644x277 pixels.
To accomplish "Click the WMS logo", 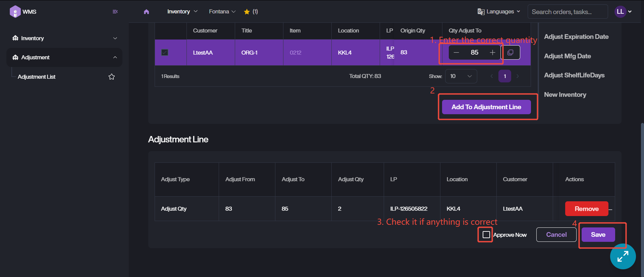I will 23,12.
